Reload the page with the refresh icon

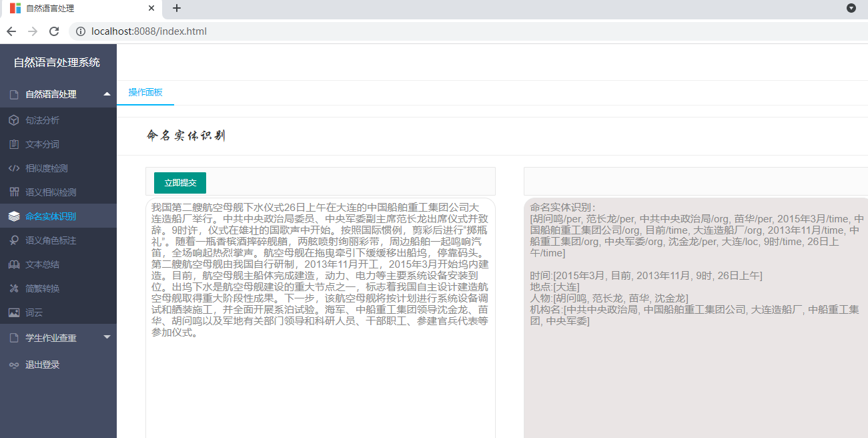[x=54, y=31]
